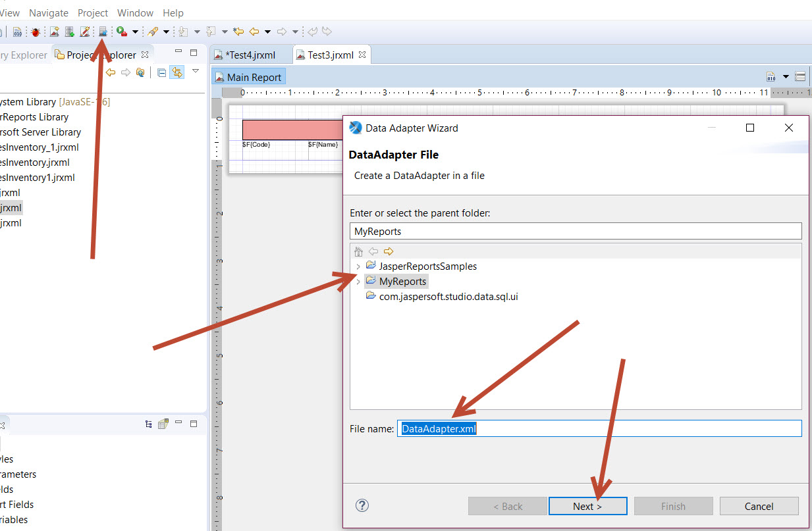812x531 pixels.
Task: Expand the JasperReportsSamples folder
Action: coord(358,266)
